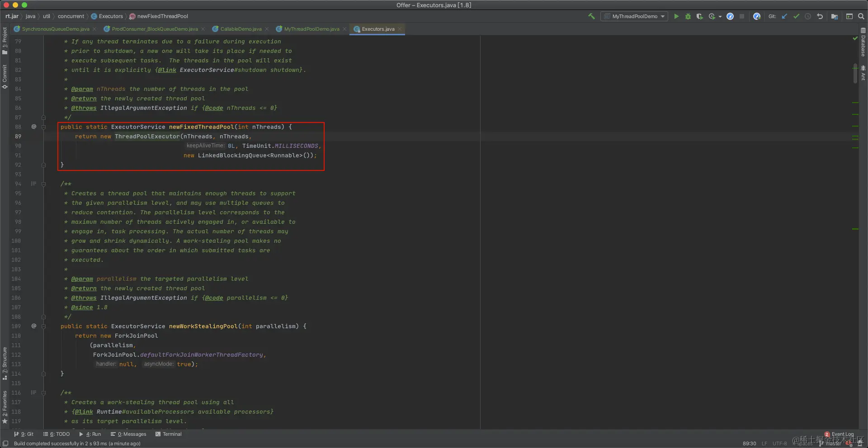The height and width of the screenshot is (448, 868).
Task: Open the Terminal tool window button
Action: [168, 434]
